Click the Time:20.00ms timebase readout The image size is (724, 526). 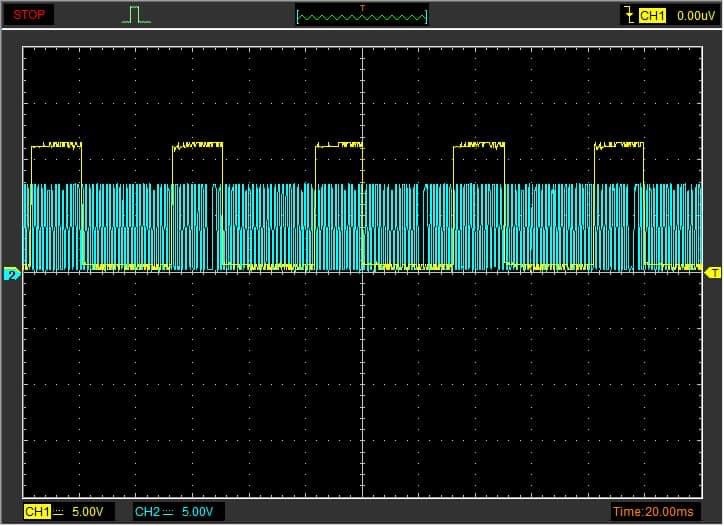653,512
